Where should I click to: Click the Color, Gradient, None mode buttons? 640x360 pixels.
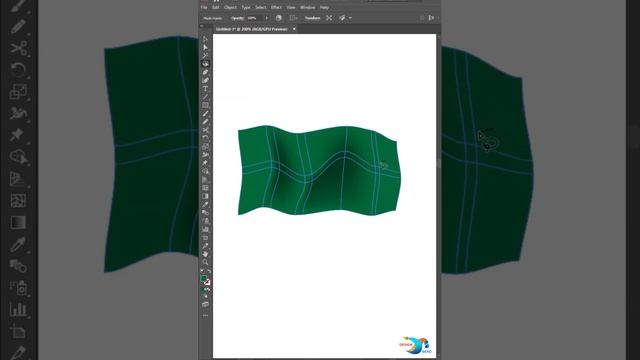tap(205, 290)
